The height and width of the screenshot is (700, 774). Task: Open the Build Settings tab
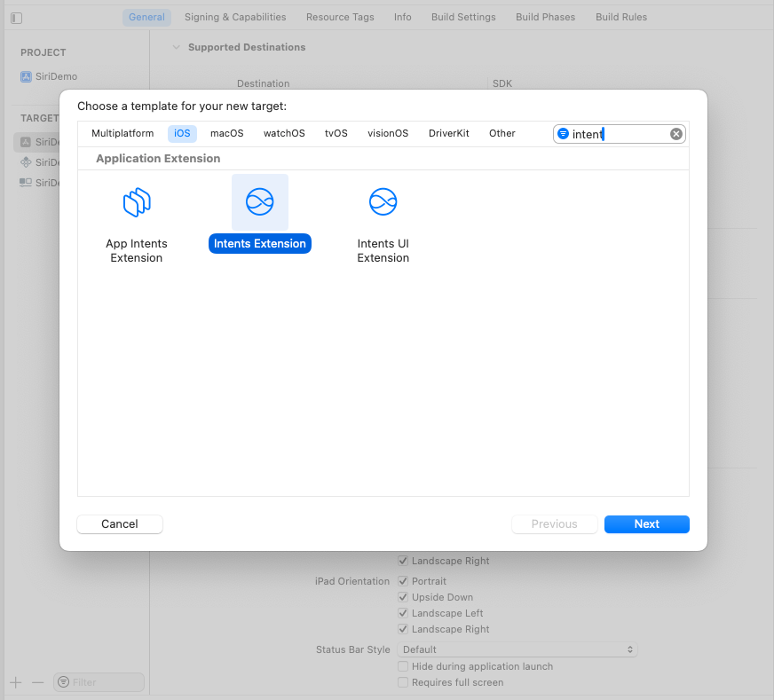point(462,16)
